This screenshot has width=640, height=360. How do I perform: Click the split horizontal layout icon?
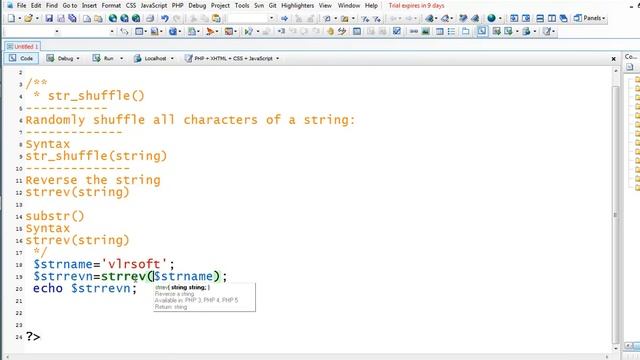[x=540, y=18]
